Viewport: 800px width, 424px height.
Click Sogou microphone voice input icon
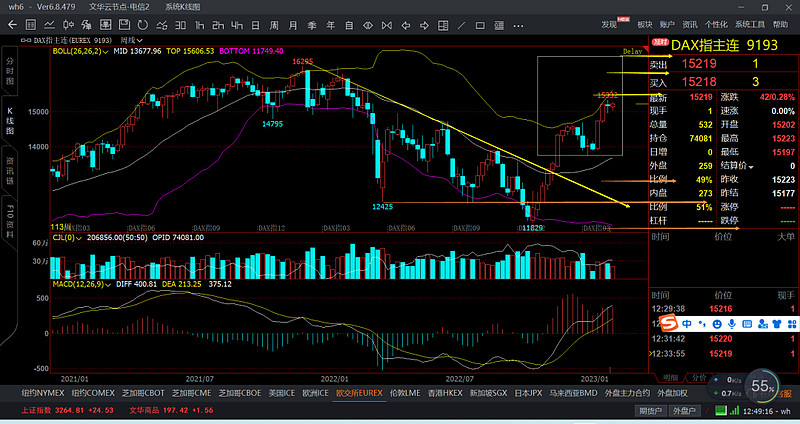coord(732,323)
